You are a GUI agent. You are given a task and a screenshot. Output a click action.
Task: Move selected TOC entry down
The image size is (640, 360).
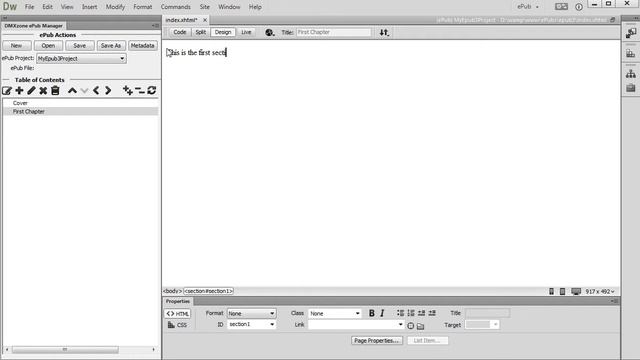pyautogui.click(x=84, y=91)
